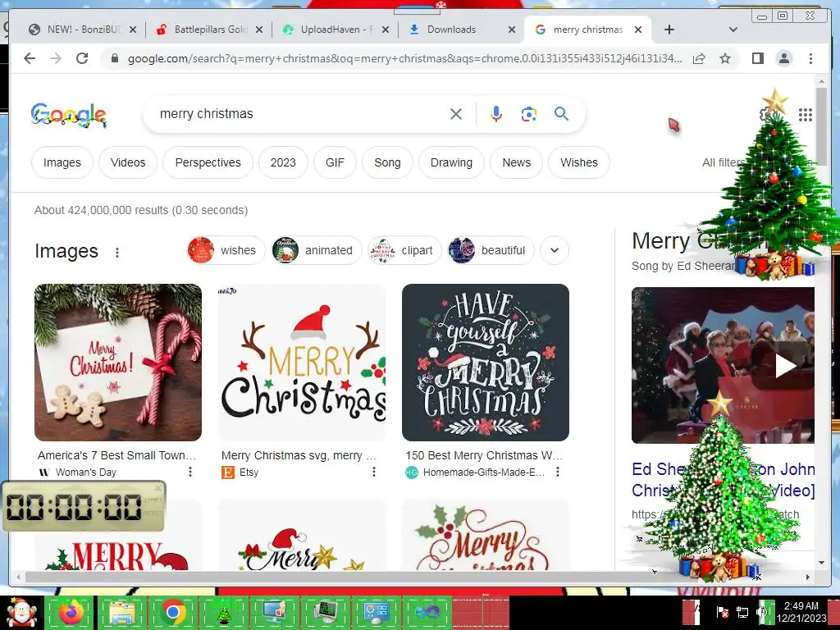Screen dimensions: 840x630
Task: Open America's 7 Best Small Town link
Action: [116, 455]
